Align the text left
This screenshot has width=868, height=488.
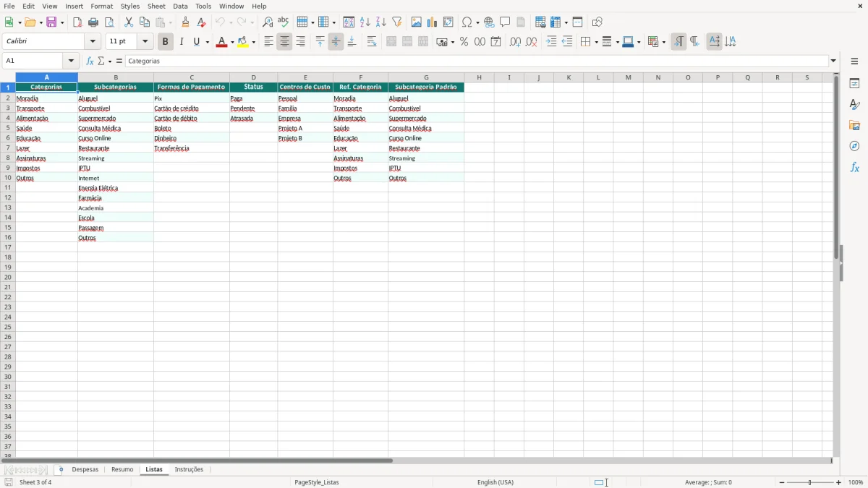[268, 42]
